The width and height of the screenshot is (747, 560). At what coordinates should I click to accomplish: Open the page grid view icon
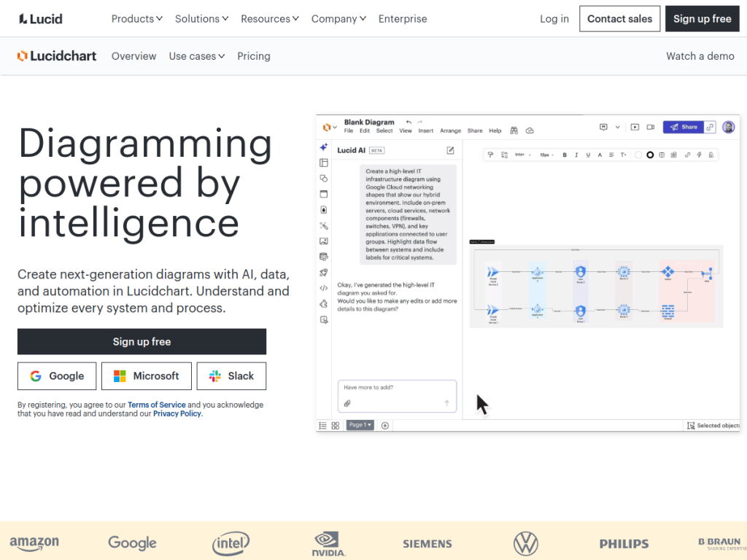(336, 426)
